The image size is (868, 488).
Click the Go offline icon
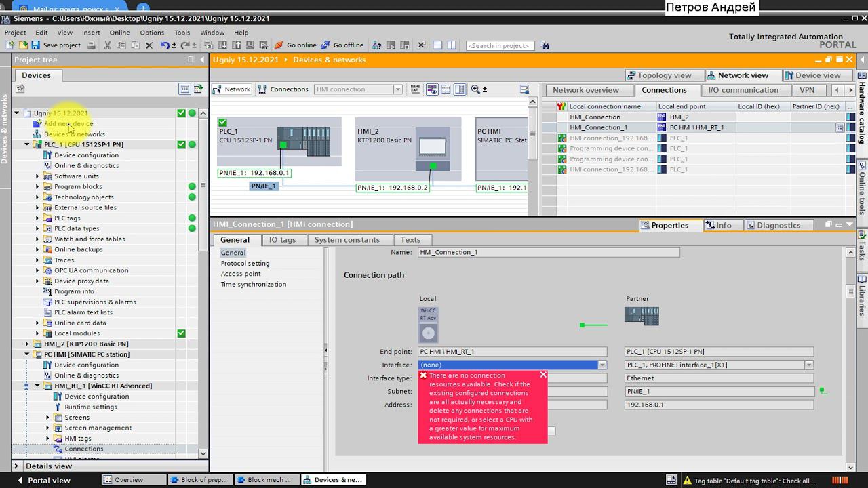point(325,45)
